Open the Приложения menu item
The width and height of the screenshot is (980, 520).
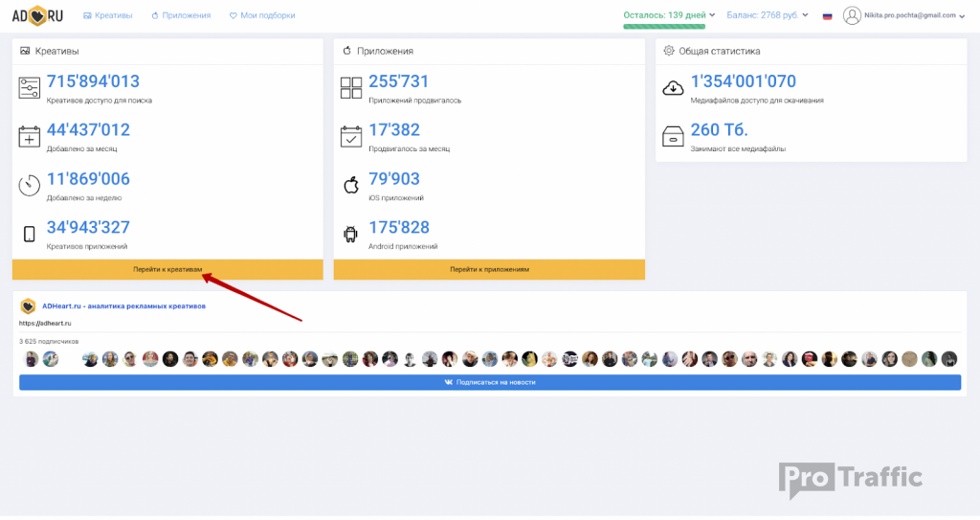click(181, 15)
